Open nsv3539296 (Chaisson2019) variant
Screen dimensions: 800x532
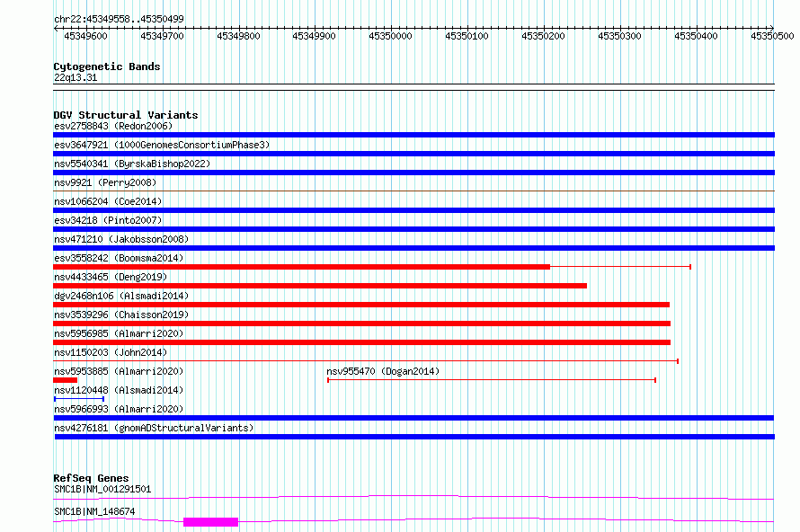click(121, 315)
